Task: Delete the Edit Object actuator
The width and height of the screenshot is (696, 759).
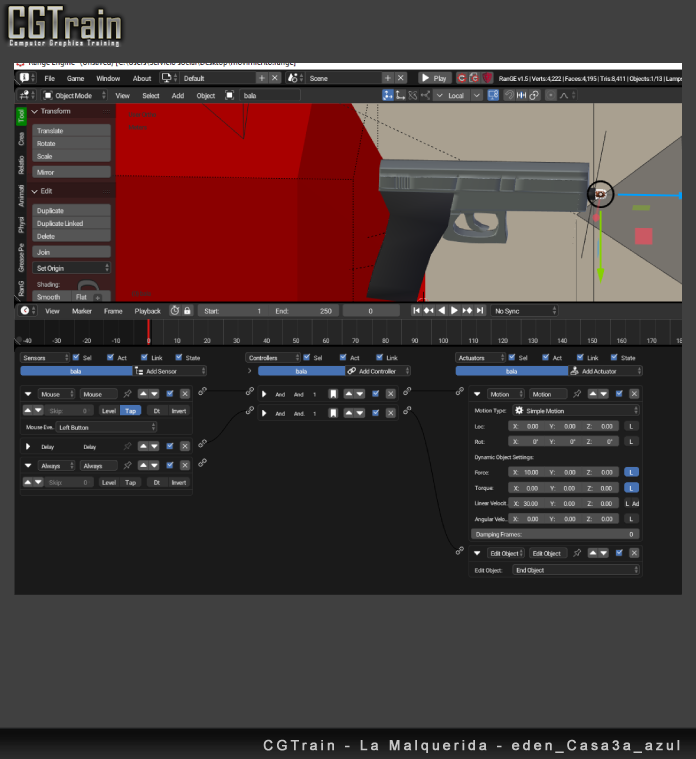Action: tap(633, 553)
